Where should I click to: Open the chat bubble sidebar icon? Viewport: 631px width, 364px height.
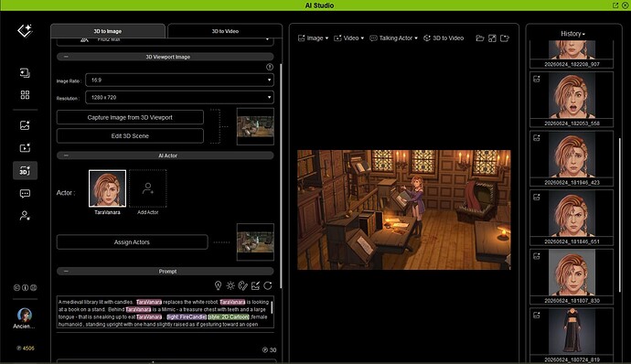(25, 194)
